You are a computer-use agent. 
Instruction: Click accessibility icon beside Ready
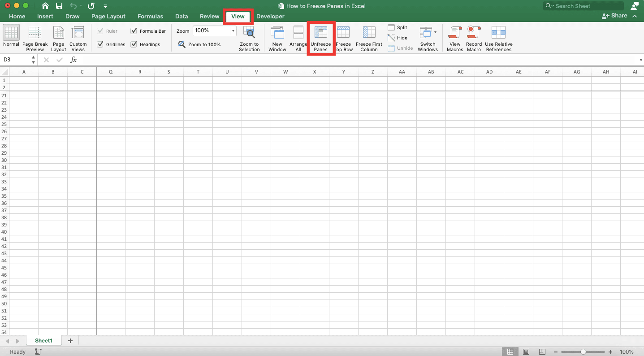point(38,352)
